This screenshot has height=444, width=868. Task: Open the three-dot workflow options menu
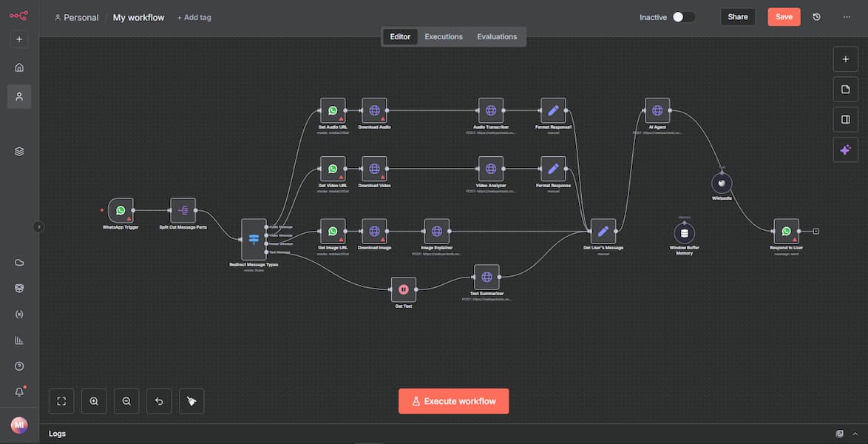coord(847,17)
